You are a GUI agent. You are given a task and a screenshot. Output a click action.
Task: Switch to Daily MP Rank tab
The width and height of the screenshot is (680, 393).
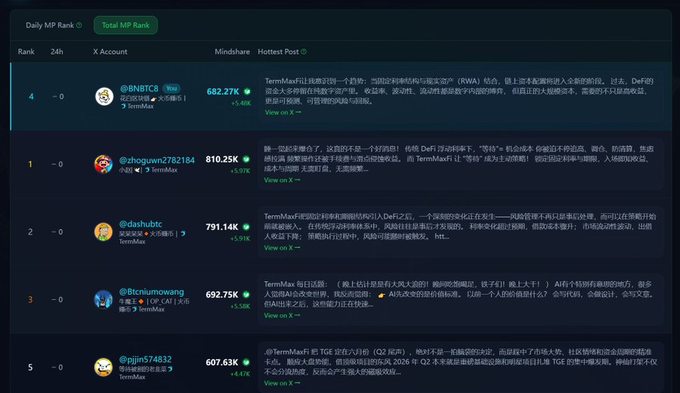tap(50, 25)
